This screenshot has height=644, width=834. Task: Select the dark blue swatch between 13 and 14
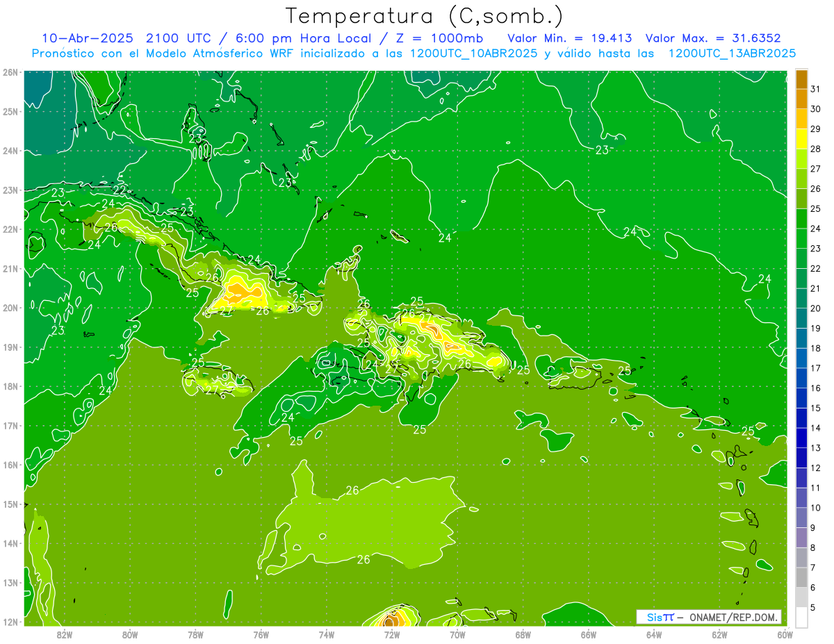click(801, 437)
